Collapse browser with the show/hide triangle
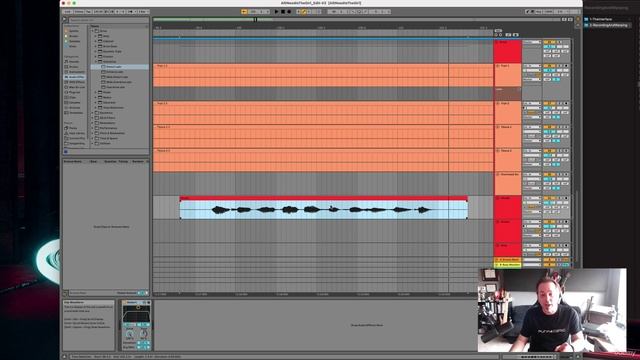The height and width of the screenshot is (360, 640). coord(64,20)
